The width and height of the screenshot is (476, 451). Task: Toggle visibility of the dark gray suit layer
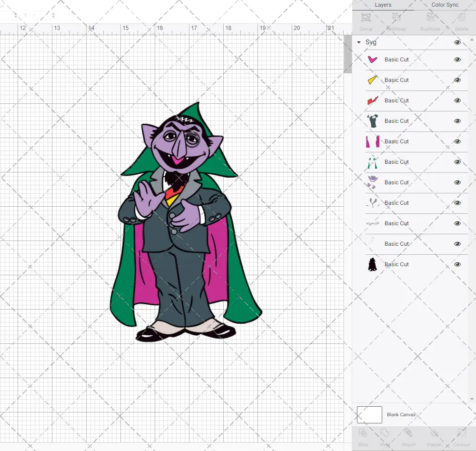point(457,121)
